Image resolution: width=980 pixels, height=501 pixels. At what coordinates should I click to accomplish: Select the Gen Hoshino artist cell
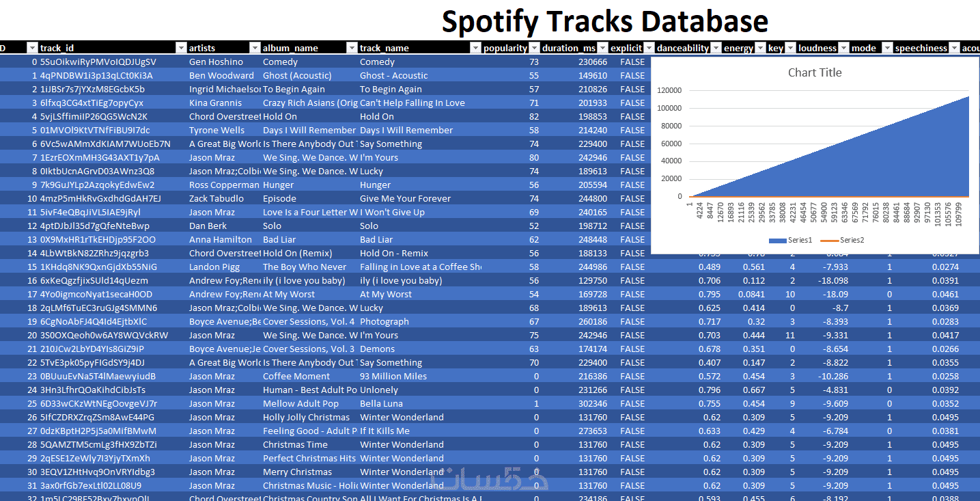coord(216,62)
